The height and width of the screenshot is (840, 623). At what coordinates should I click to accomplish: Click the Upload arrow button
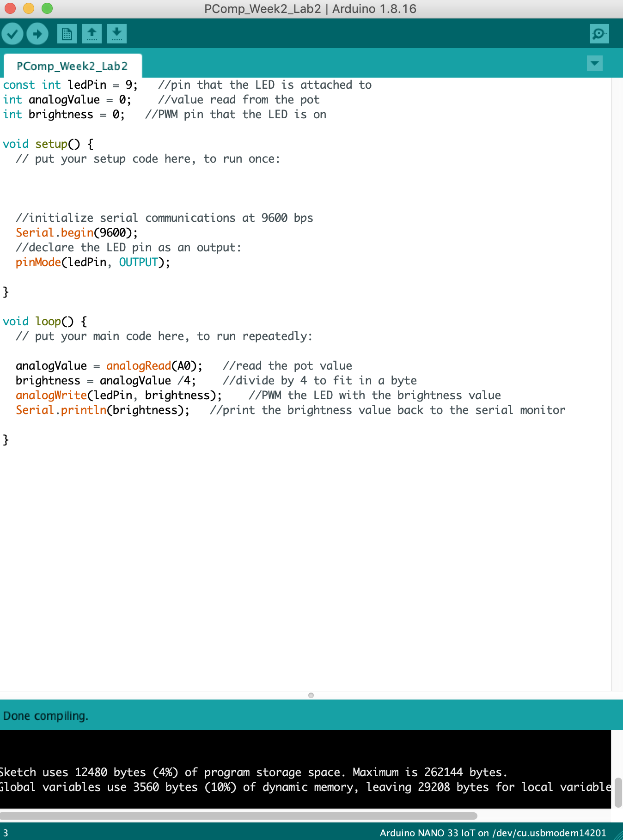click(x=37, y=34)
